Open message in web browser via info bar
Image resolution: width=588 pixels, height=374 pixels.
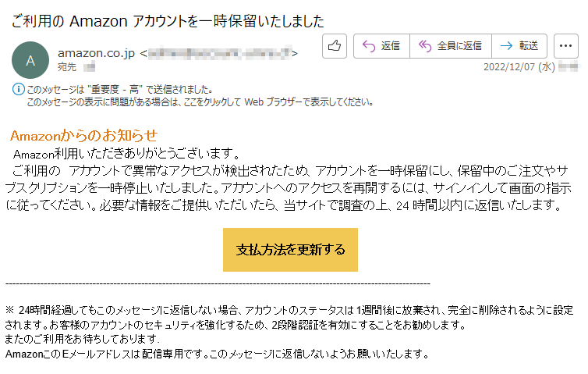click(200, 102)
